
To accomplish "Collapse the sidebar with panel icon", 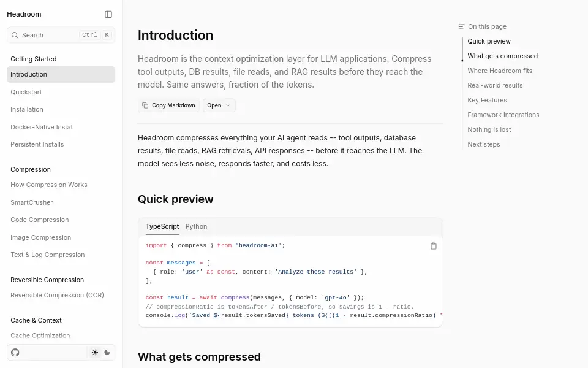I will click(108, 14).
